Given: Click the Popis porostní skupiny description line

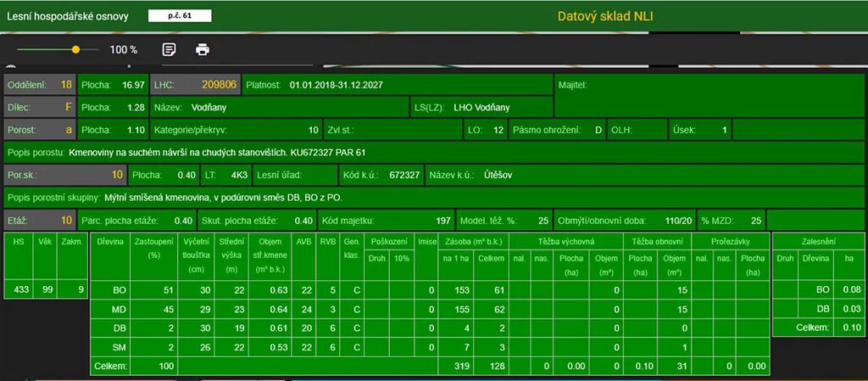Looking at the screenshot, I should (x=433, y=197).
